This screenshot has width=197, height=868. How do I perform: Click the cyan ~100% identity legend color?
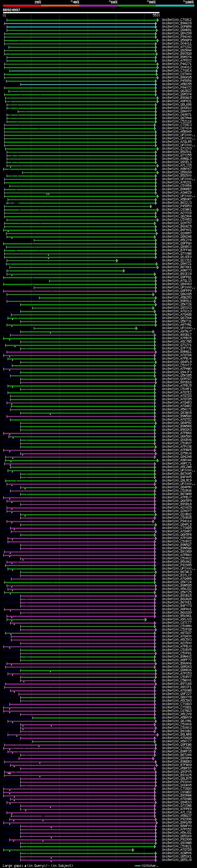tap(175, 6)
